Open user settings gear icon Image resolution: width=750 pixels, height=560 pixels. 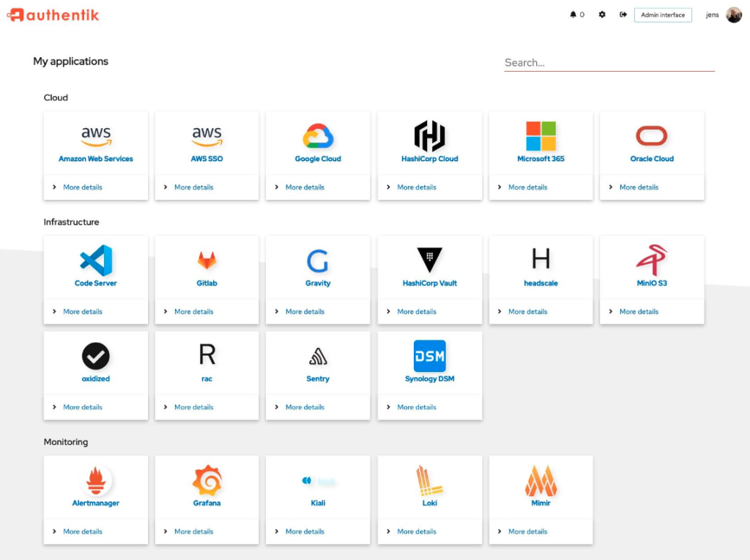tap(602, 15)
